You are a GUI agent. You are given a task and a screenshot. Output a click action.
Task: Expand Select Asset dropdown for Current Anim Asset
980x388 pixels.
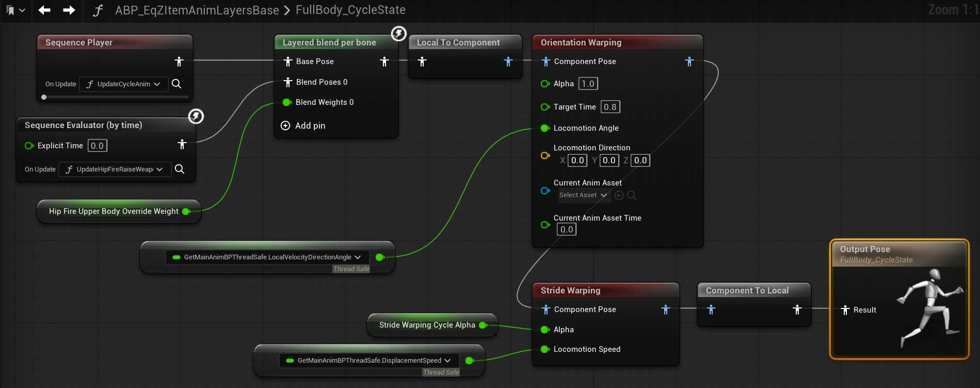tap(583, 195)
